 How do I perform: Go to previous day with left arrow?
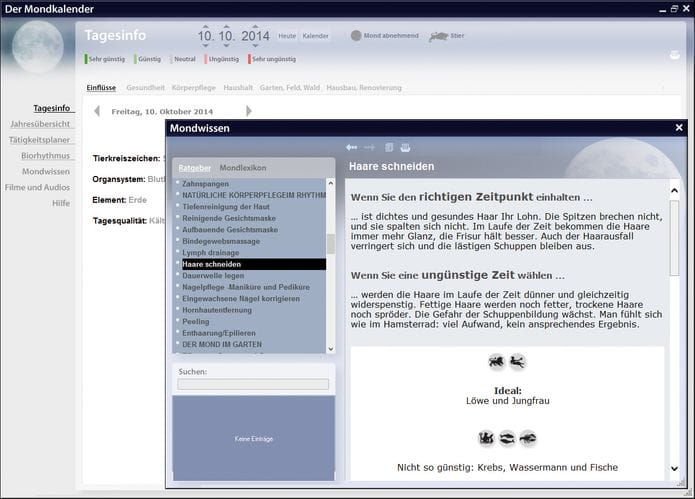pyautogui.click(x=97, y=111)
